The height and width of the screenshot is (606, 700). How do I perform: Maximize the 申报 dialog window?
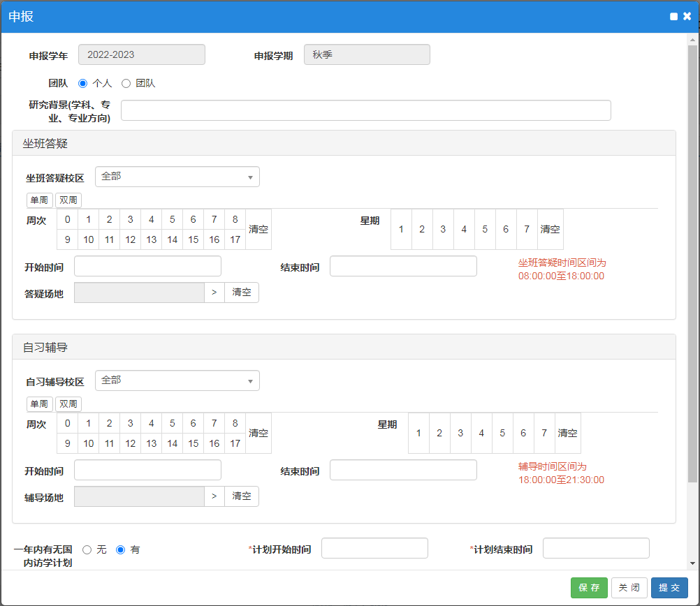click(x=673, y=17)
